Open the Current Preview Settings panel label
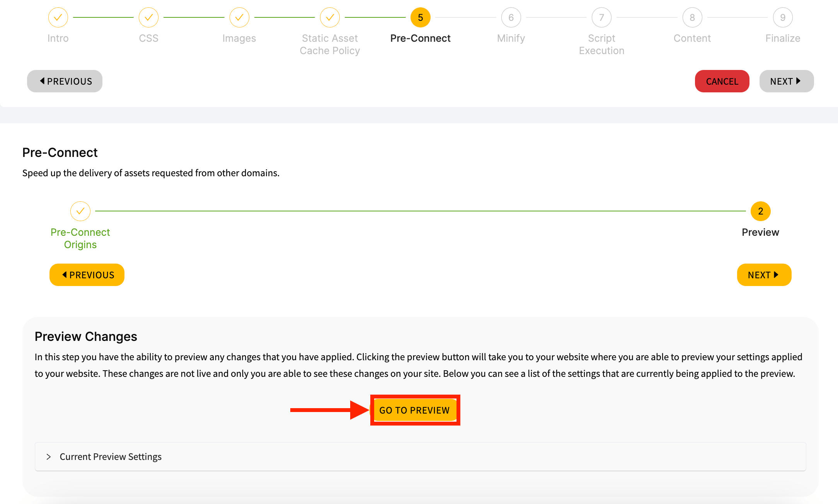This screenshot has height=504, width=838. [x=111, y=457]
